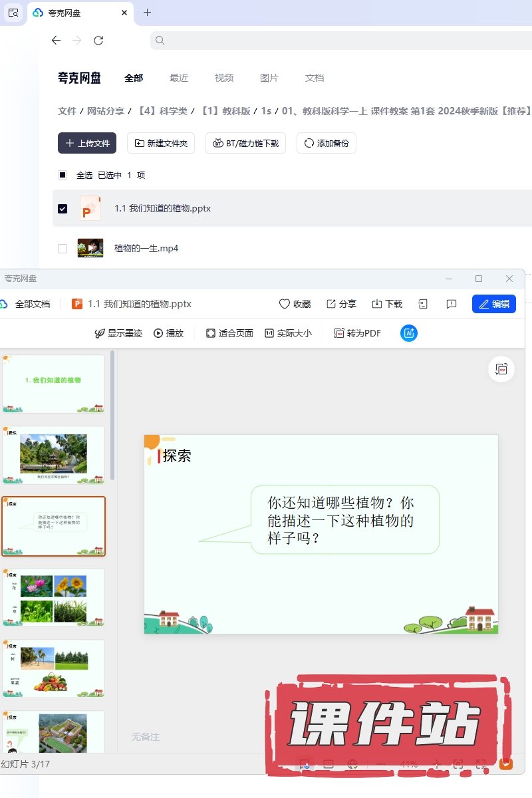Click the 上传文件 button

87,143
